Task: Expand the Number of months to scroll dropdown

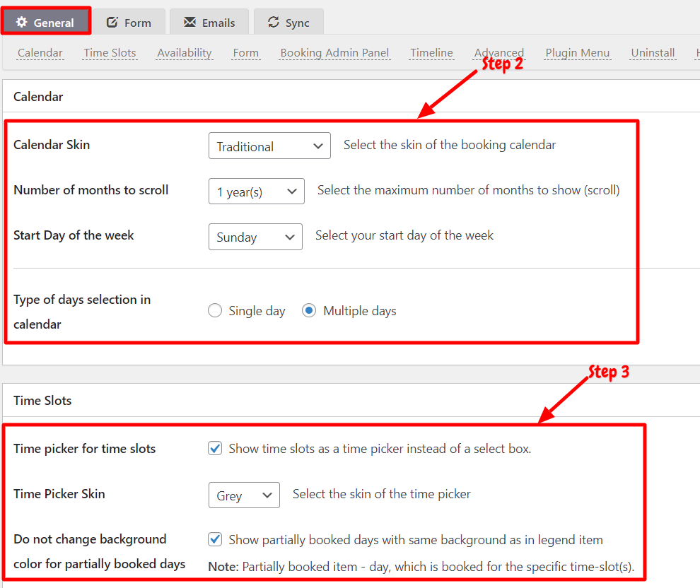Action: click(257, 192)
